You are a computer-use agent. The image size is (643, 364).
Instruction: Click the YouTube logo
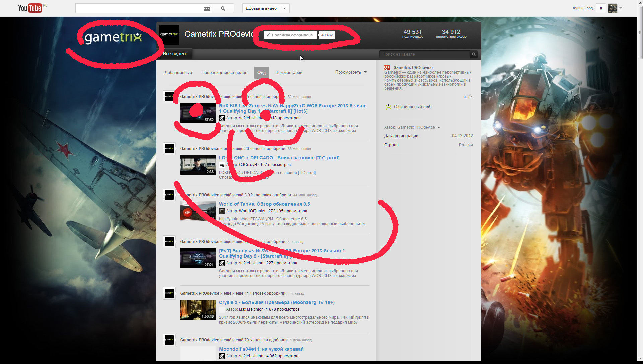pyautogui.click(x=30, y=8)
